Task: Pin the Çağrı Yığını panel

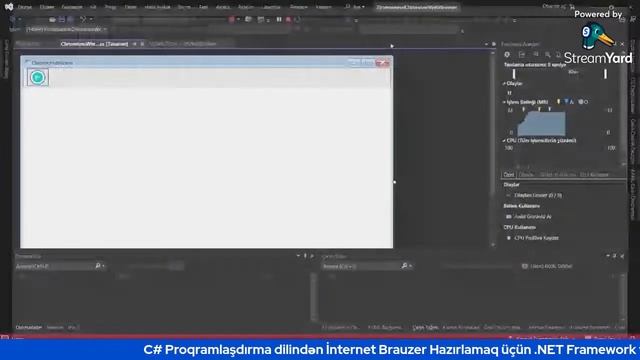Action: tap(615, 256)
